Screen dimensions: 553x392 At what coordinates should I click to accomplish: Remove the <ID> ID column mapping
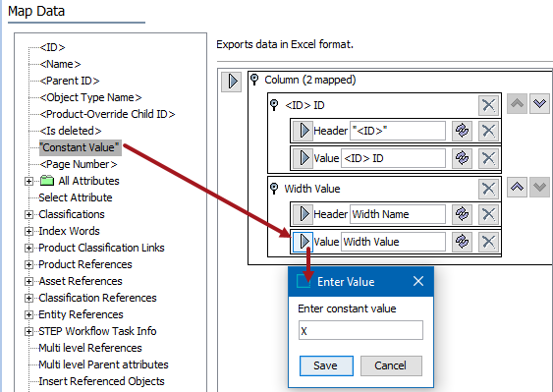pyautogui.click(x=488, y=105)
